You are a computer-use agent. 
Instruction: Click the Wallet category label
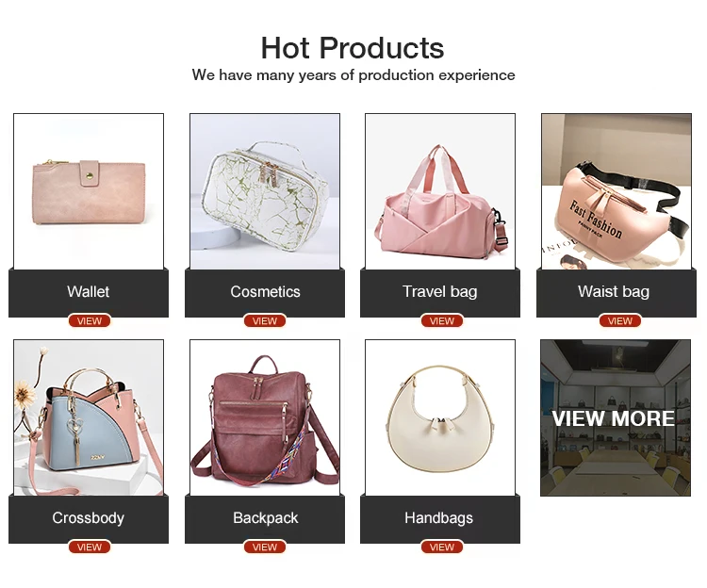coord(89,291)
